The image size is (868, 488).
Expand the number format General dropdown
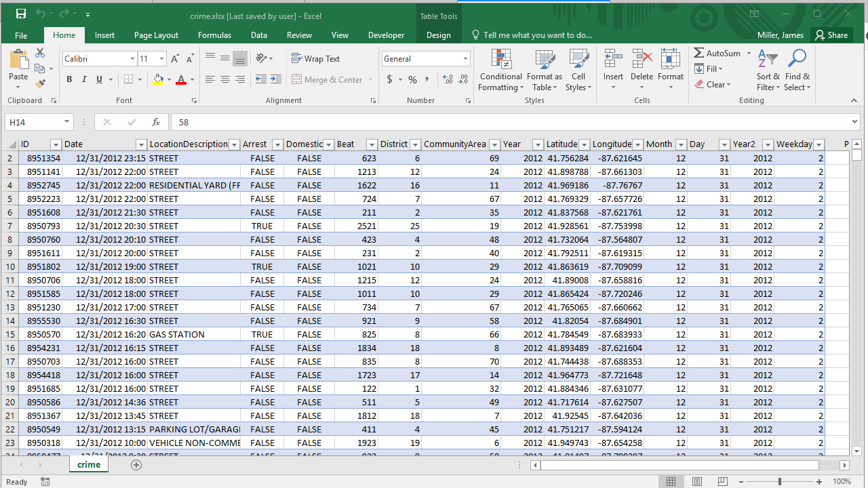click(465, 59)
